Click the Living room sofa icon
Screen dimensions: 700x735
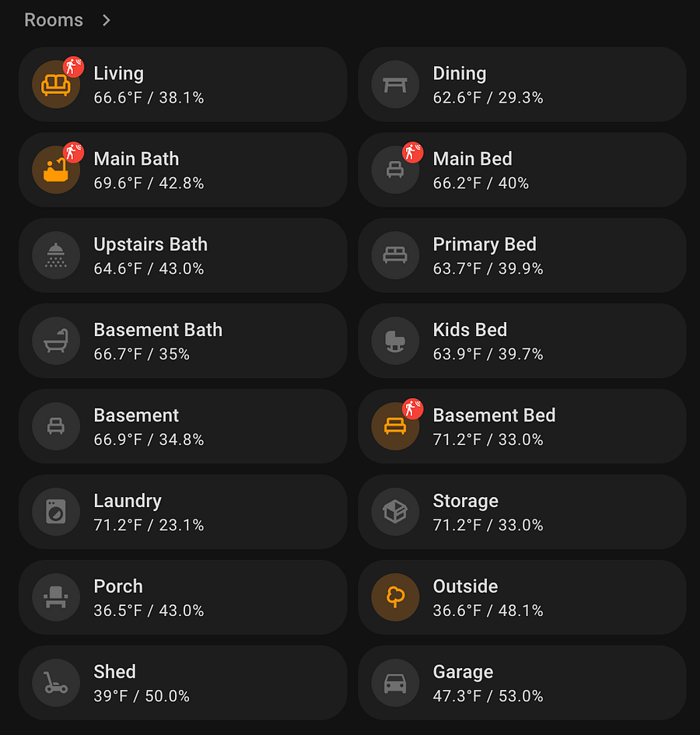tap(56, 85)
